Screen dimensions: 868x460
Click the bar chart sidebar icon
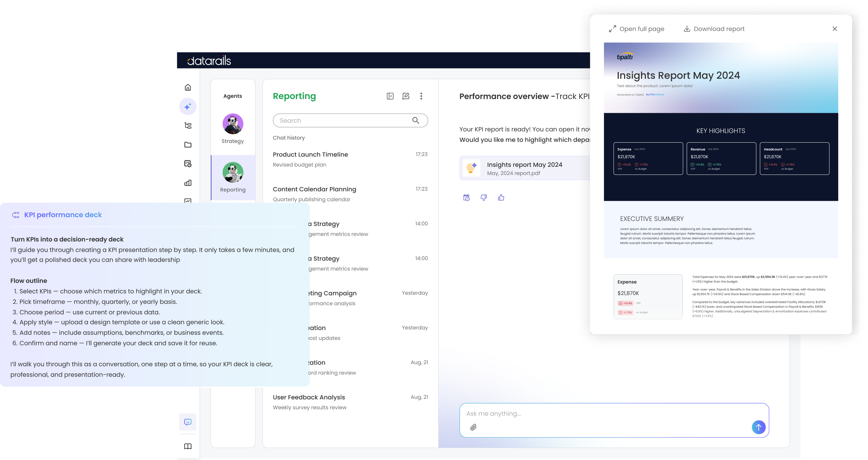pos(188,183)
